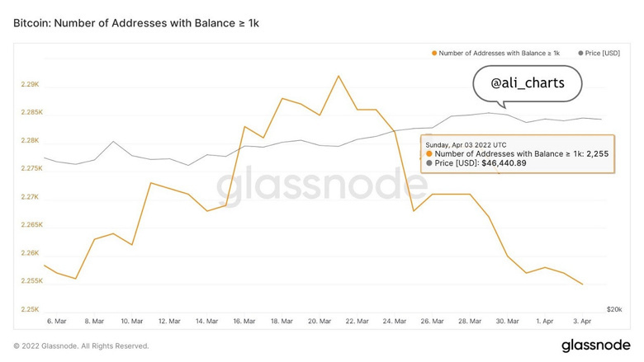The height and width of the screenshot is (362, 644).
Task: Click the @ali_charts speech bubble
Action: (526, 83)
